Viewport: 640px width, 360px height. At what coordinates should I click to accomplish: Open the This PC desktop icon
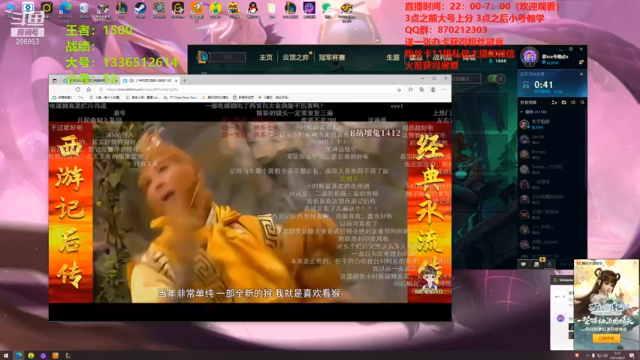(9, 9)
